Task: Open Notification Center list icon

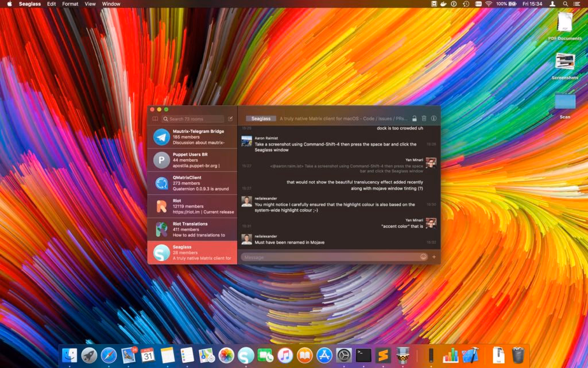Action: pos(577,4)
